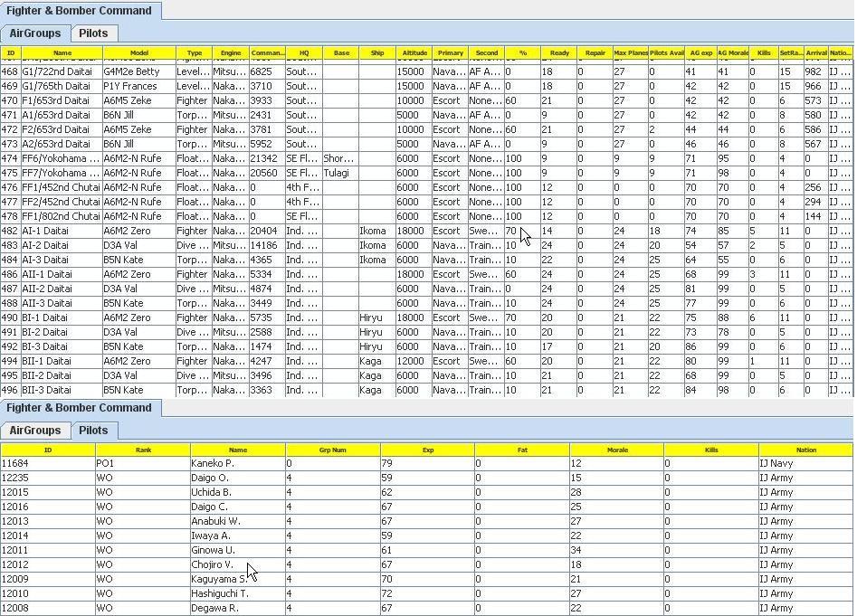This screenshot has height=616, width=857.
Task: Select pilot Daigo O.
Action: 426,478
